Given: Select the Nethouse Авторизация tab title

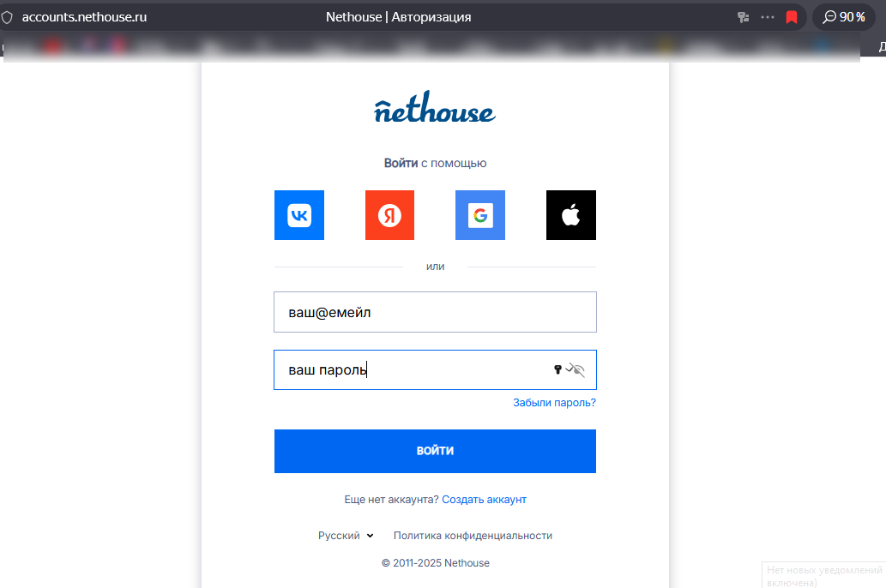Looking at the screenshot, I should [401, 16].
